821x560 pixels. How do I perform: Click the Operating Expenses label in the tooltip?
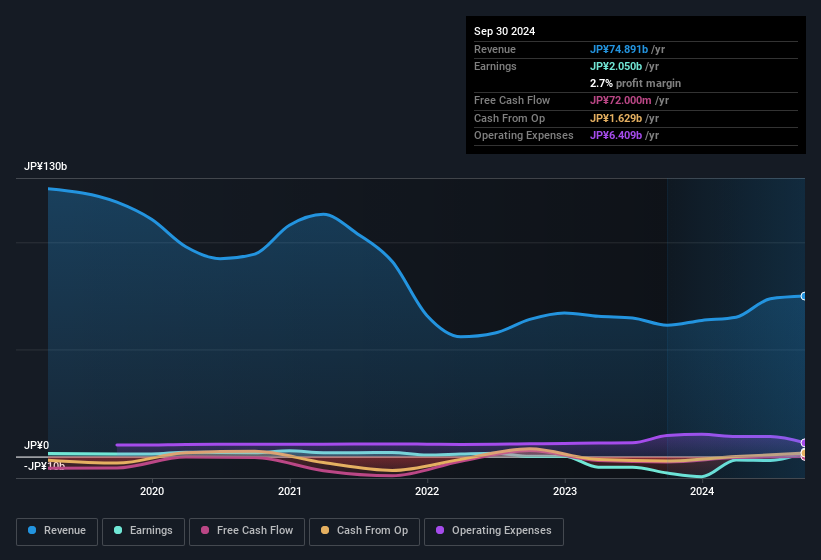coord(524,135)
